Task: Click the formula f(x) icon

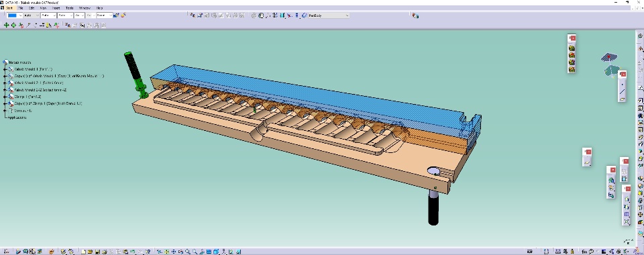Action: [584, 252]
